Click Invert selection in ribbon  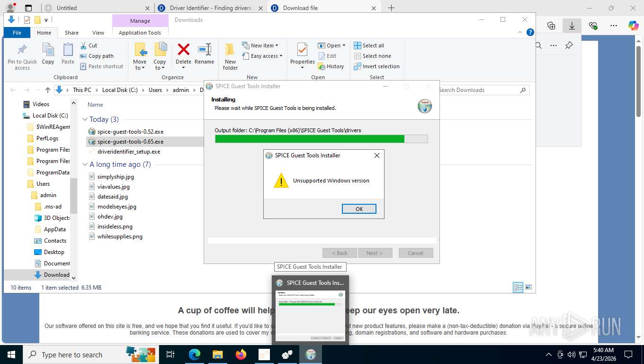pos(377,66)
